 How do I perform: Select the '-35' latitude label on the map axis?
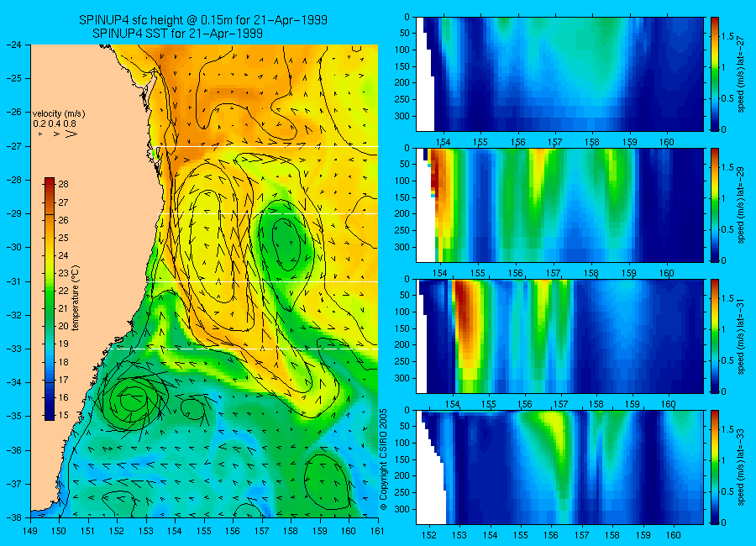(x=14, y=417)
